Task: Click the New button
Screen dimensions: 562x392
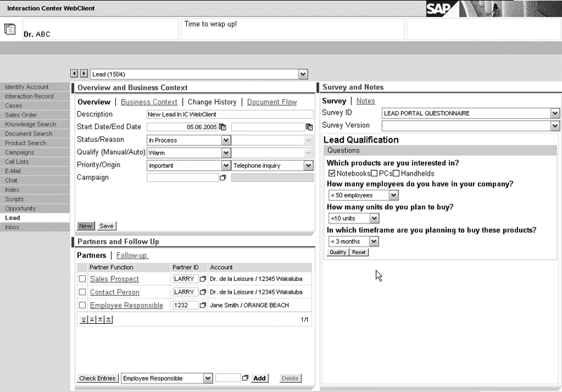Action: pos(85,226)
